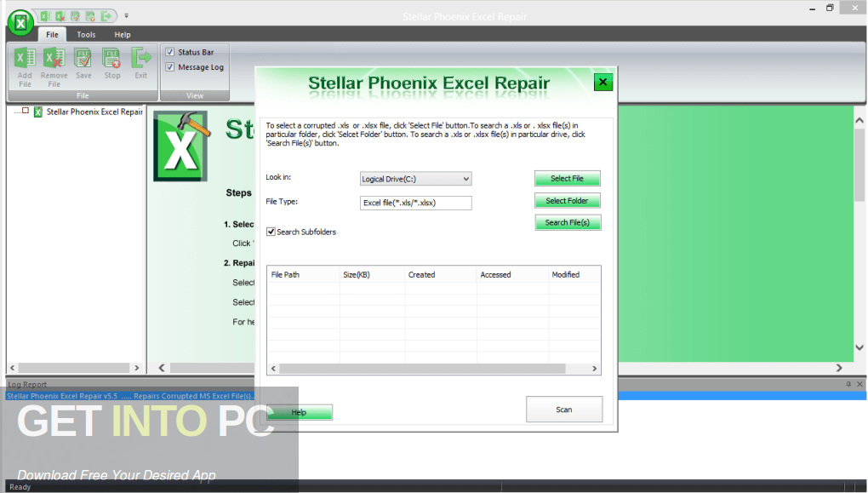Click the tree node's expand box
This screenshot has height=493, width=868.
pyautogui.click(x=26, y=111)
